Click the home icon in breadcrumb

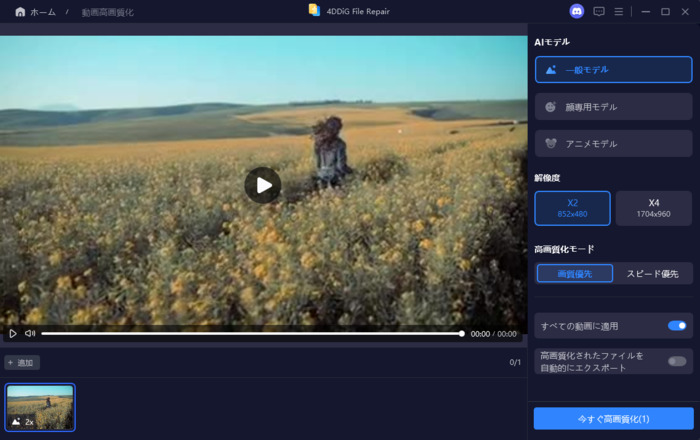(20, 12)
